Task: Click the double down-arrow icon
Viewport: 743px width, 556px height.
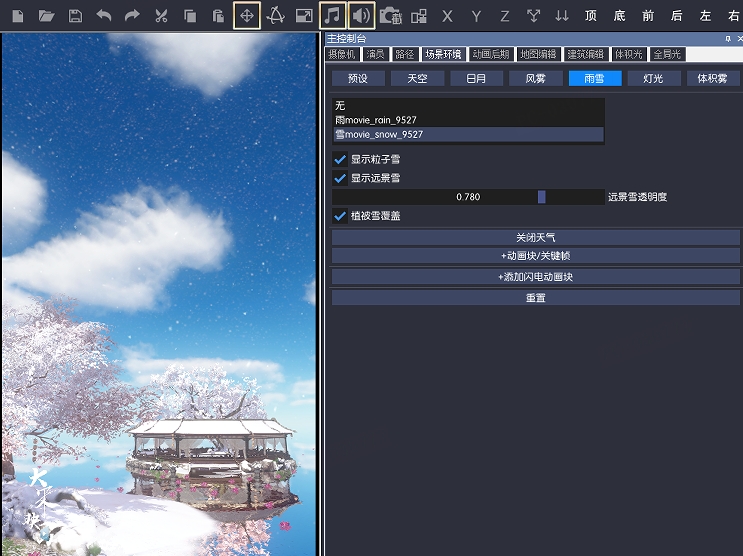Action: (562, 16)
